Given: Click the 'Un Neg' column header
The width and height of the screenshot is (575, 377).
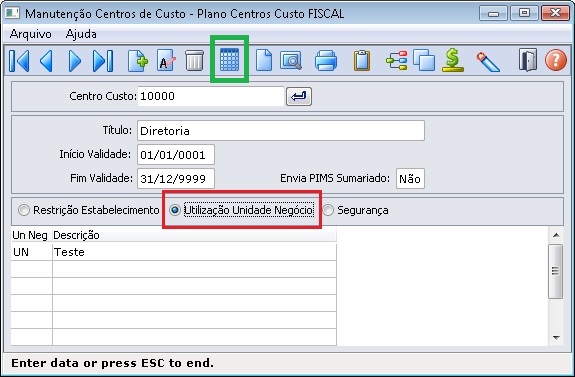Looking at the screenshot, I should click(x=30, y=235).
